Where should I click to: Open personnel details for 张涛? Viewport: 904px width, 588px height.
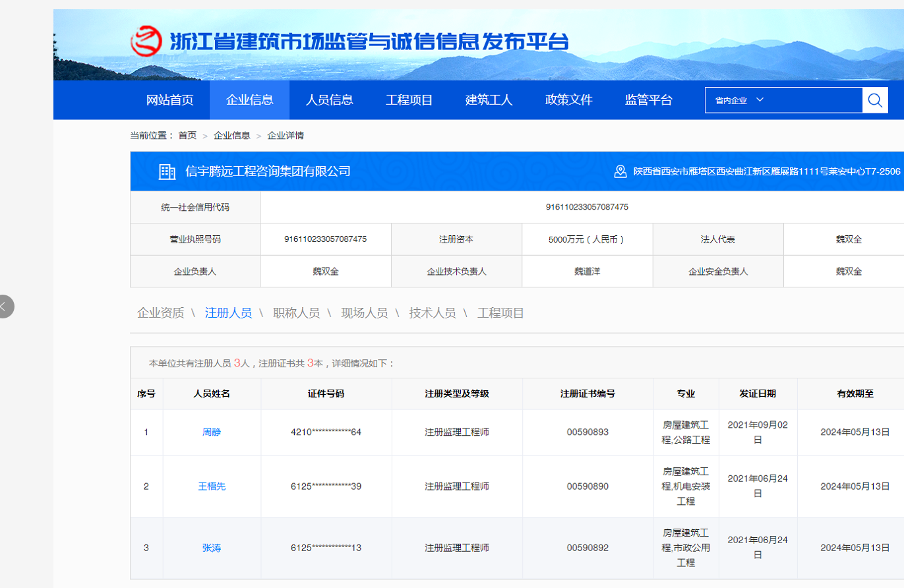[212, 548]
